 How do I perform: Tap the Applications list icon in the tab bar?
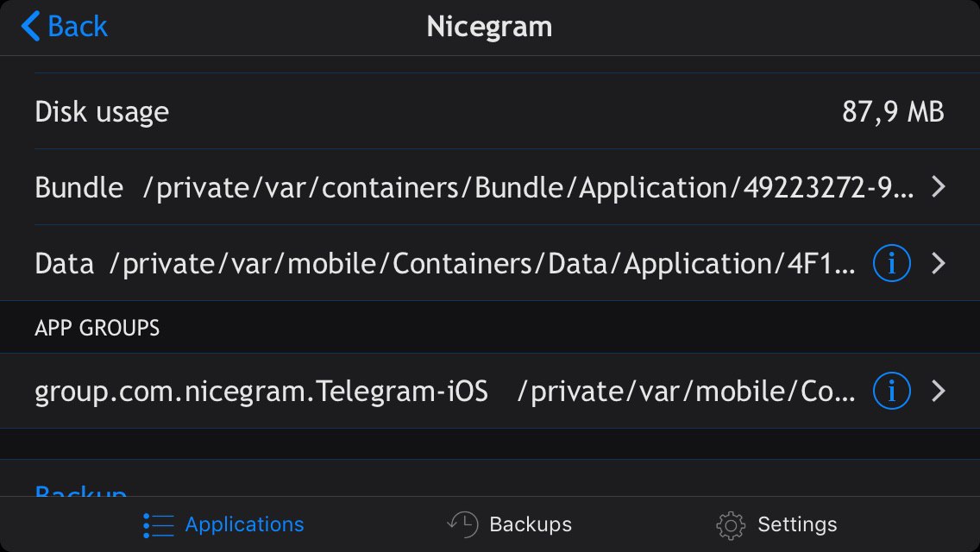[x=159, y=525]
